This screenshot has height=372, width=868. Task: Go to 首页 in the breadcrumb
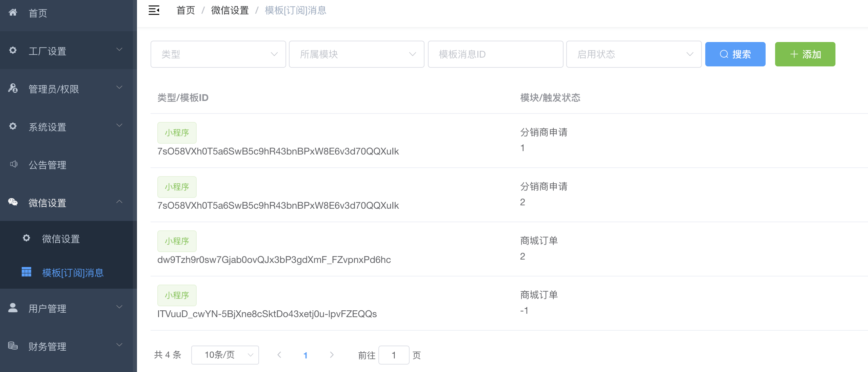pos(186,11)
